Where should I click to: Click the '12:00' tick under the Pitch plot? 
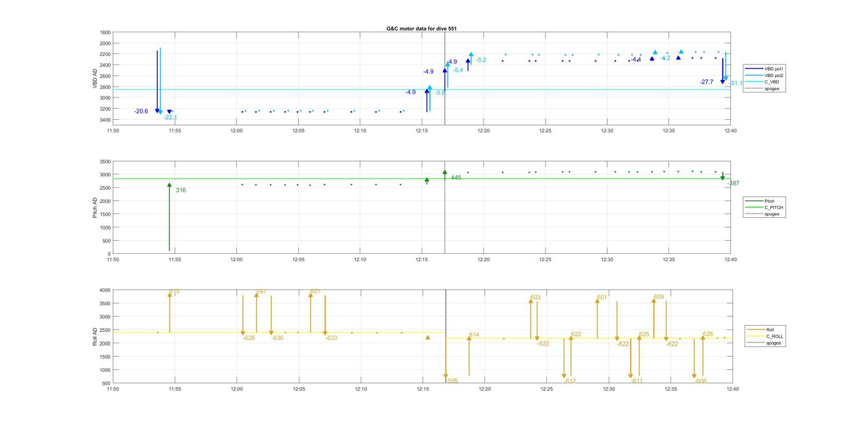[236, 260]
